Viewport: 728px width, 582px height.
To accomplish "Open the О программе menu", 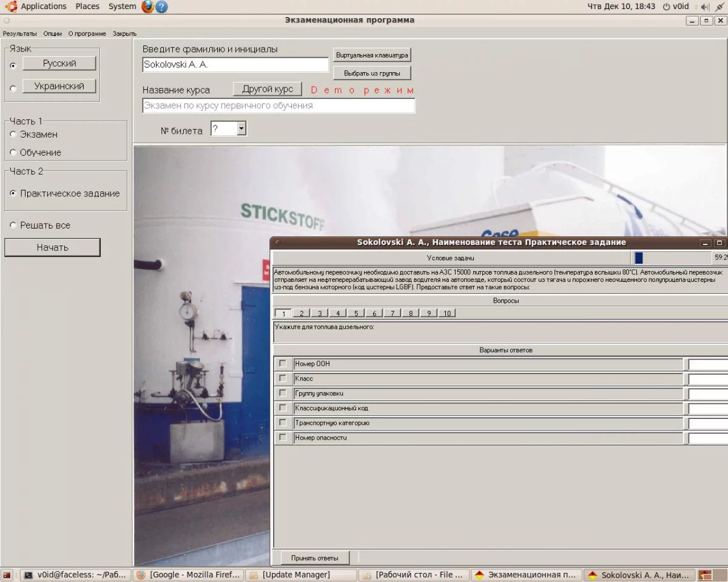I will tap(87, 33).
